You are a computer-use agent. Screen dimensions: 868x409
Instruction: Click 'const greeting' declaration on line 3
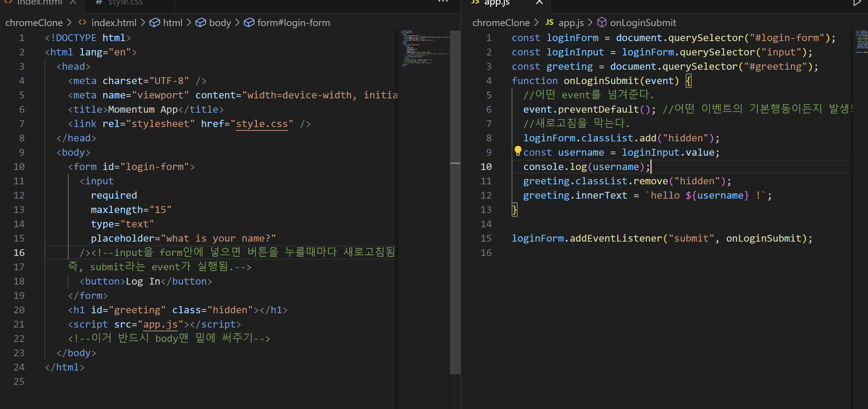(552, 66)
